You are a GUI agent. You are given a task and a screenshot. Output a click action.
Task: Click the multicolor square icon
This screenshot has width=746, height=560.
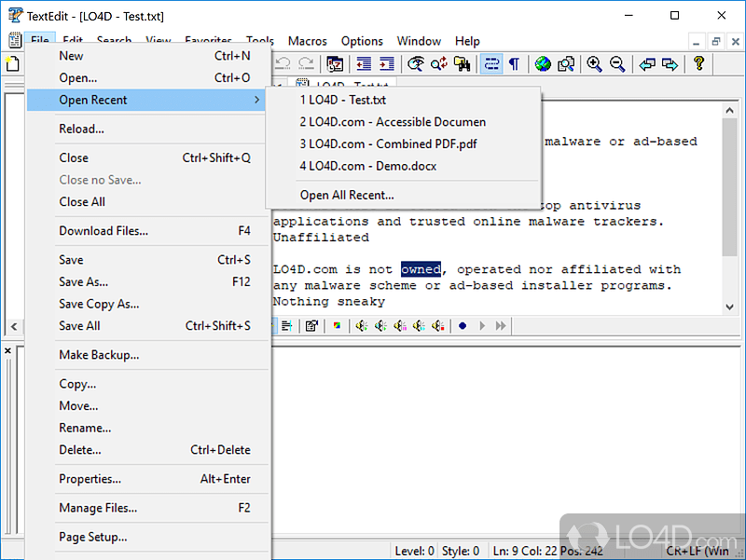pyautogui.click(x=337, y=326)
